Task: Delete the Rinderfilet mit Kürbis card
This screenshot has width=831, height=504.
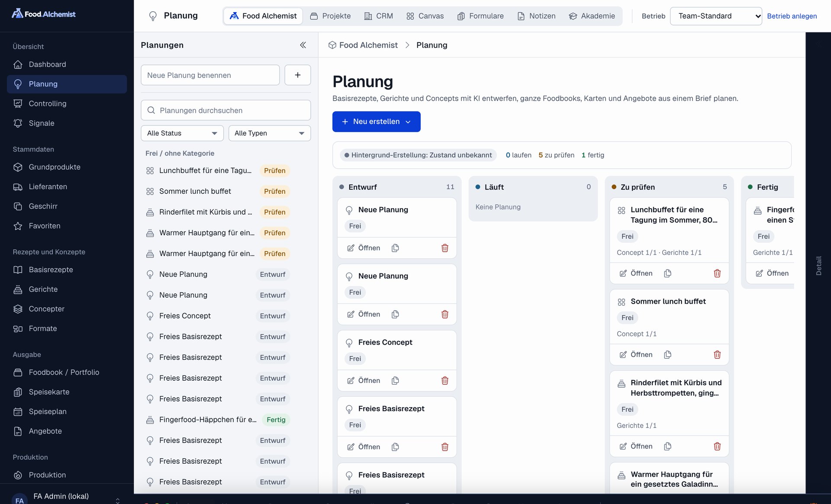Action: pos(717,446)
